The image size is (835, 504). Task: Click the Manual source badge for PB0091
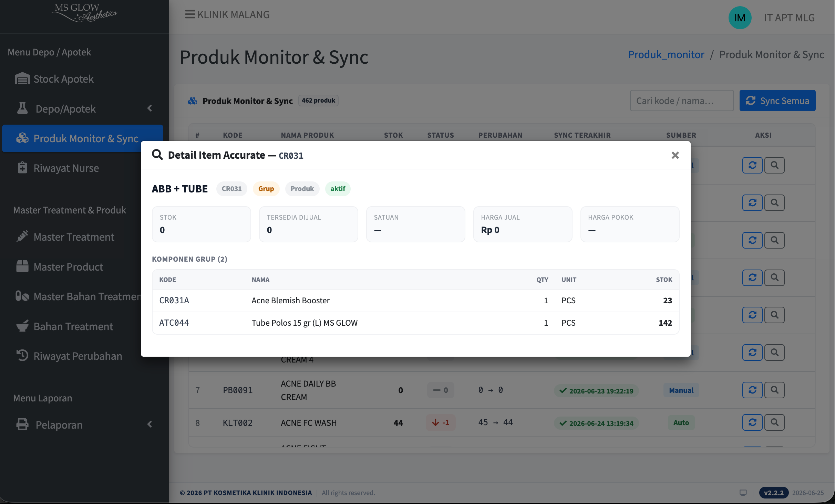pos(681,390)
